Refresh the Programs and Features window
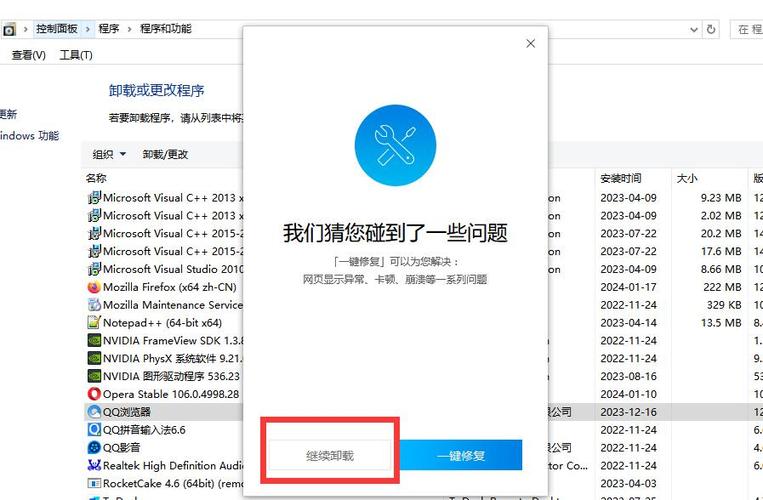The image size is (763, 500). (x=711, y=30)
